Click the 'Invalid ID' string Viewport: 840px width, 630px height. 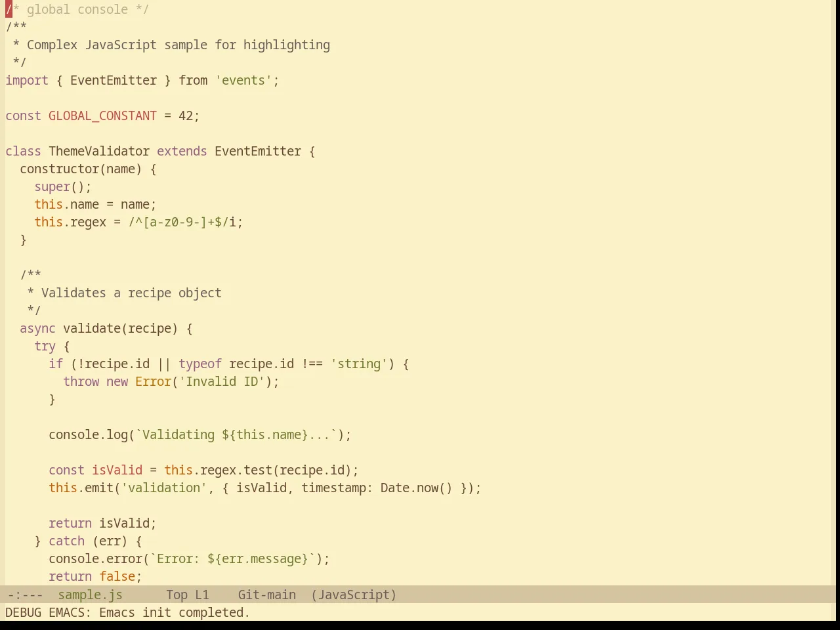[222, 381]
